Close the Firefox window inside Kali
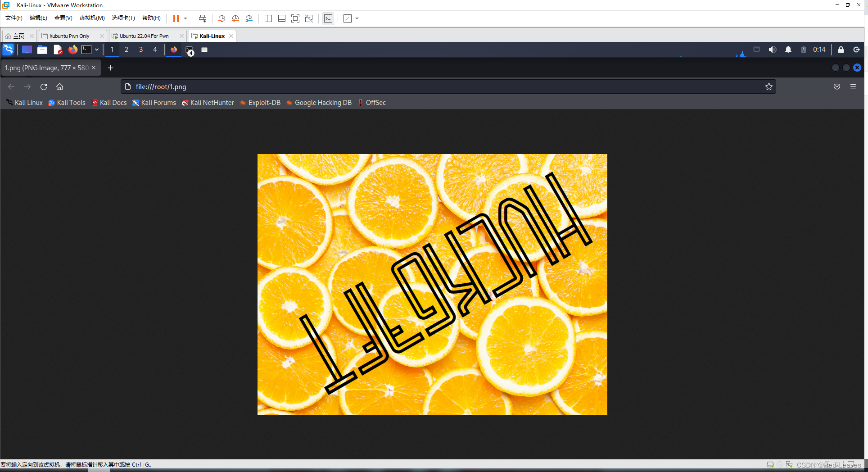 click(857, 68)
